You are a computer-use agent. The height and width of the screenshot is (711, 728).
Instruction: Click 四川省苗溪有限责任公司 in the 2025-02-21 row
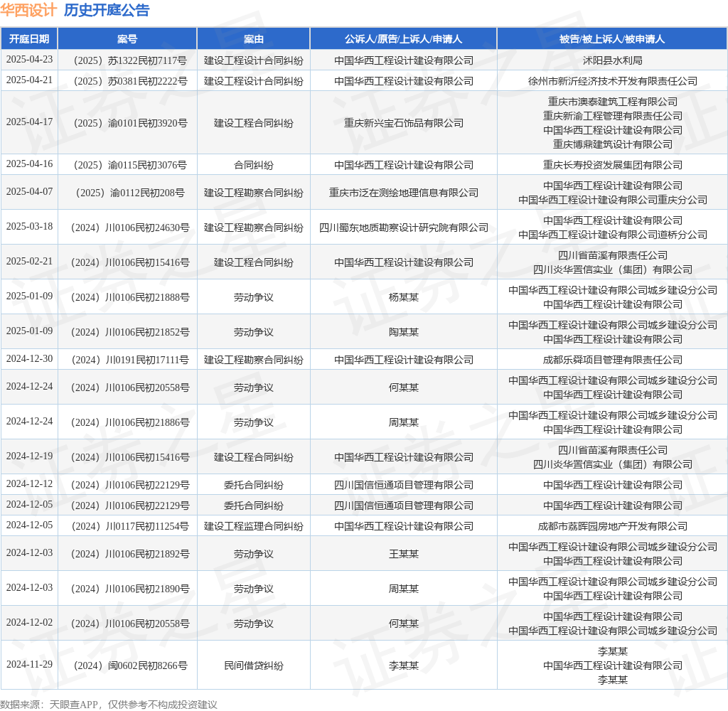click(x=612, y=255)
